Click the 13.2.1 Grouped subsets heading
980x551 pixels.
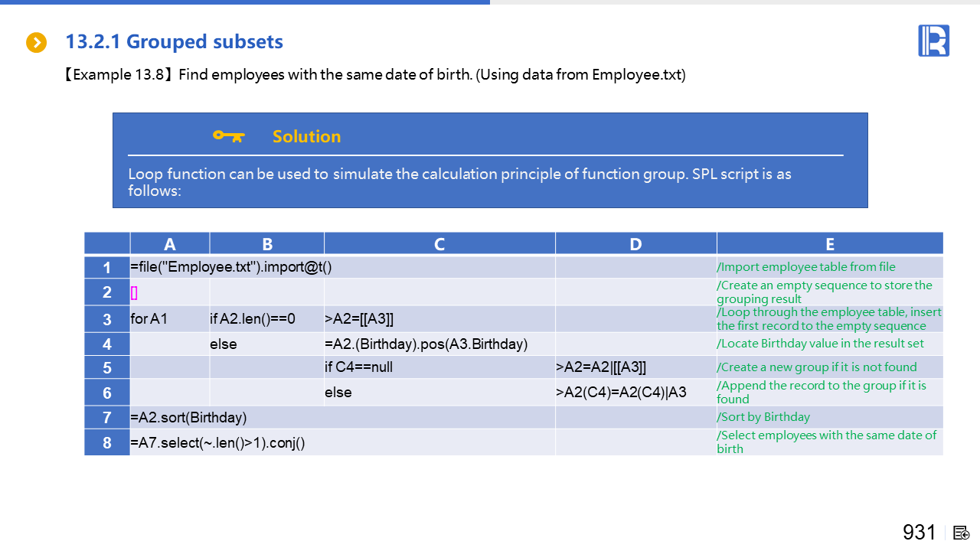click(175, 42)
